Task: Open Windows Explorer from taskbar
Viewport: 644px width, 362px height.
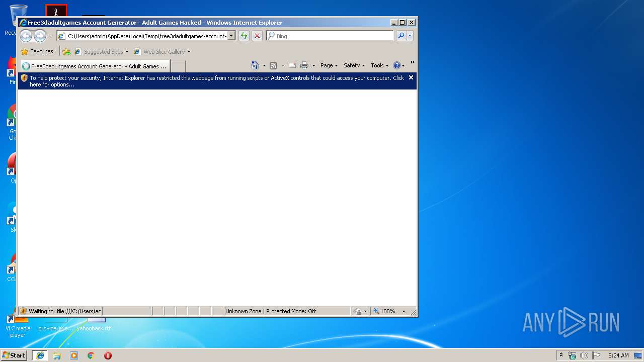Action: pyautogui.click(x=57, y=355)
